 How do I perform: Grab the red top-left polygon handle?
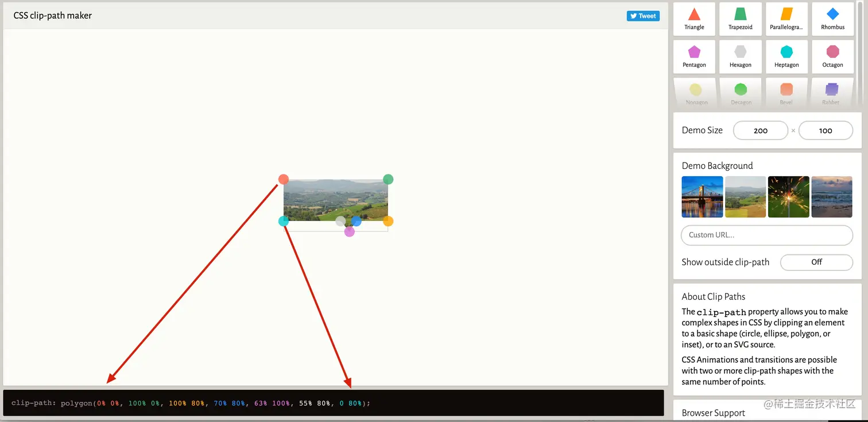(284, 179)
